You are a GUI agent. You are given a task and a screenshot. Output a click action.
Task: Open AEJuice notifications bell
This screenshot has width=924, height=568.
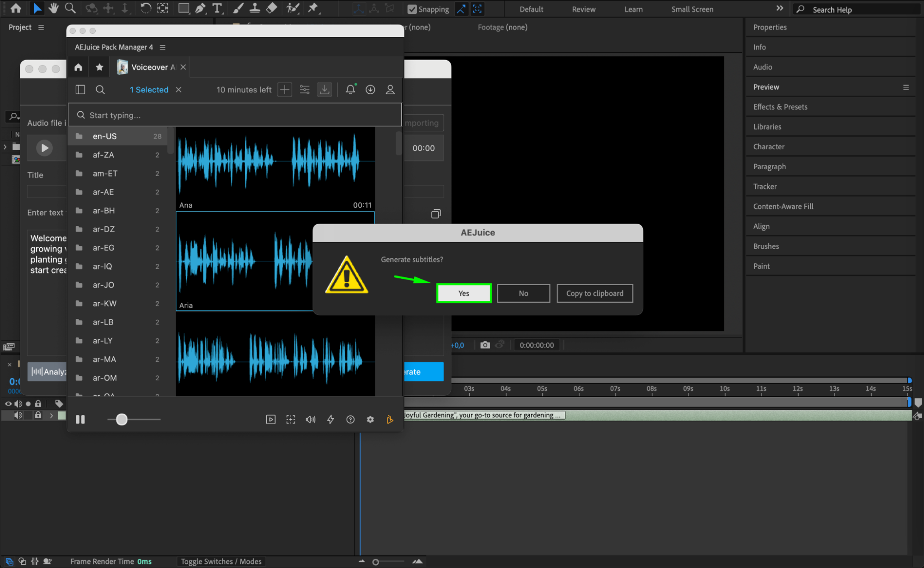(x=350, y=89)
